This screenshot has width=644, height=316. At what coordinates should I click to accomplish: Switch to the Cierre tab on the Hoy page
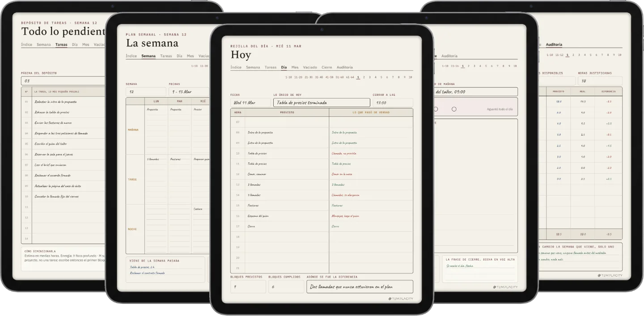pos(327,68)
